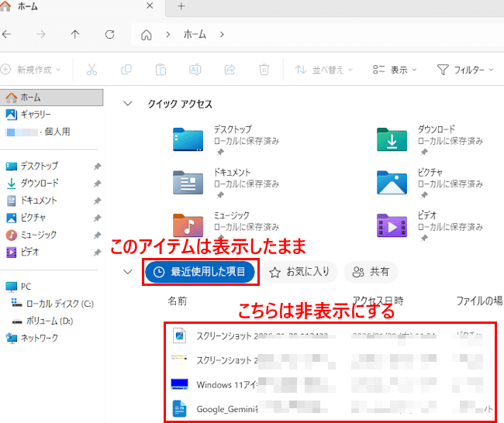The width and height of the screenshot is (504, 423).
Task: Click the Paste clipboard icon
Action: (161, 70)
